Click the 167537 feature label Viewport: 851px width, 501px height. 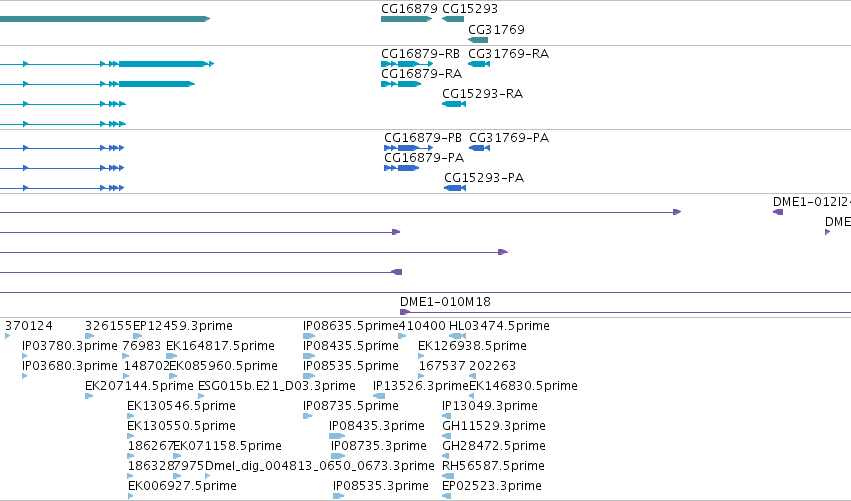tap(442, 366)
